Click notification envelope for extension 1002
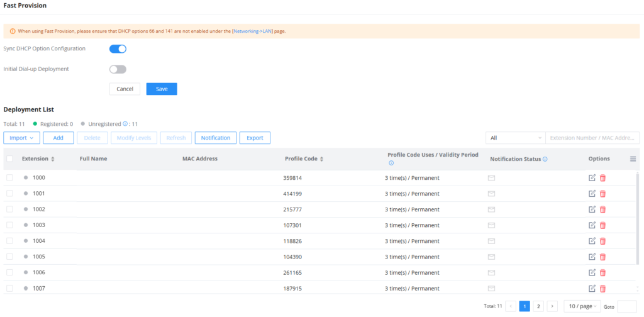The height and width of the screenshot is (317, 644). click(491, 209)
